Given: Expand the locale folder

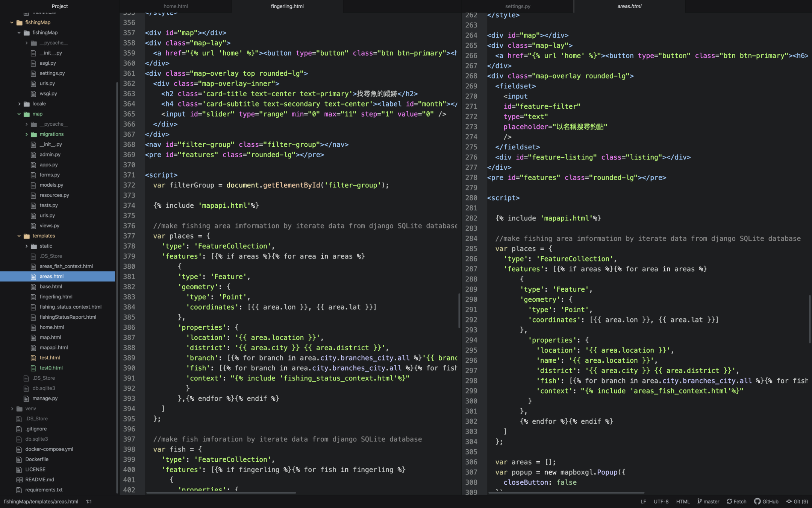Looking at the screenshot, I should coord(19,104).
